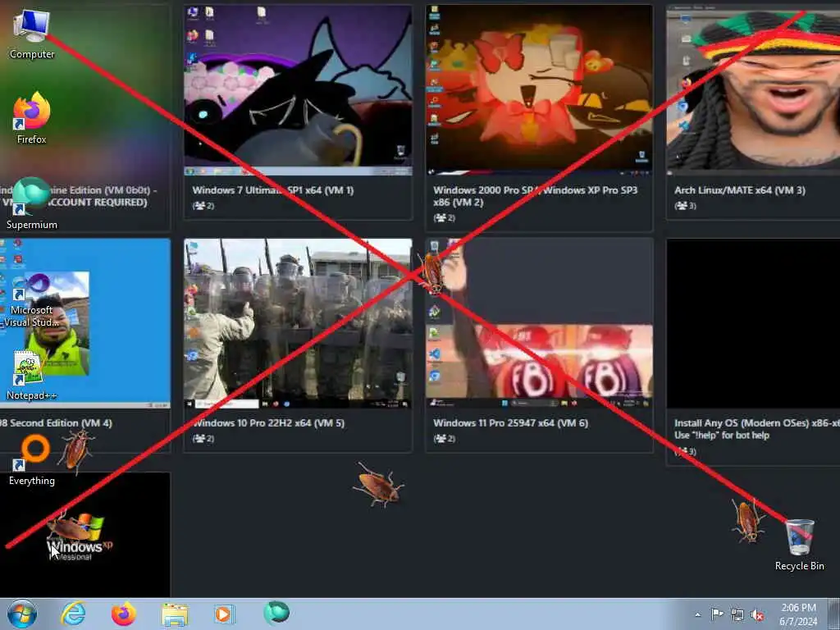Show hidden tray icons arrow
This screenshot has width=840, height=630.
(697, 614)
